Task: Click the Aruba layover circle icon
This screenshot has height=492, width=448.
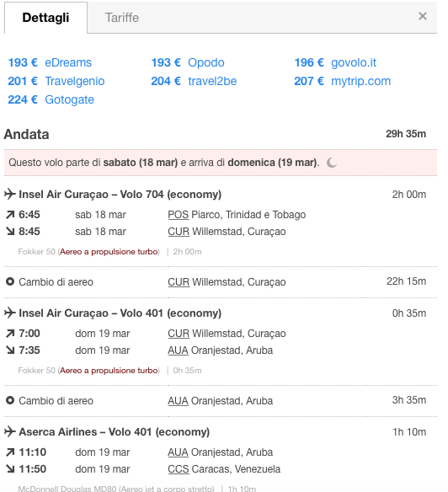Action: click(x=10, y=400)
